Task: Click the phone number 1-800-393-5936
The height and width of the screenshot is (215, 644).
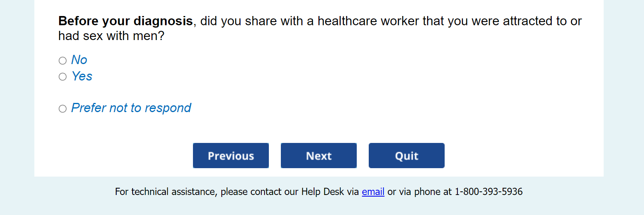Action: click(x=488, y=192)
